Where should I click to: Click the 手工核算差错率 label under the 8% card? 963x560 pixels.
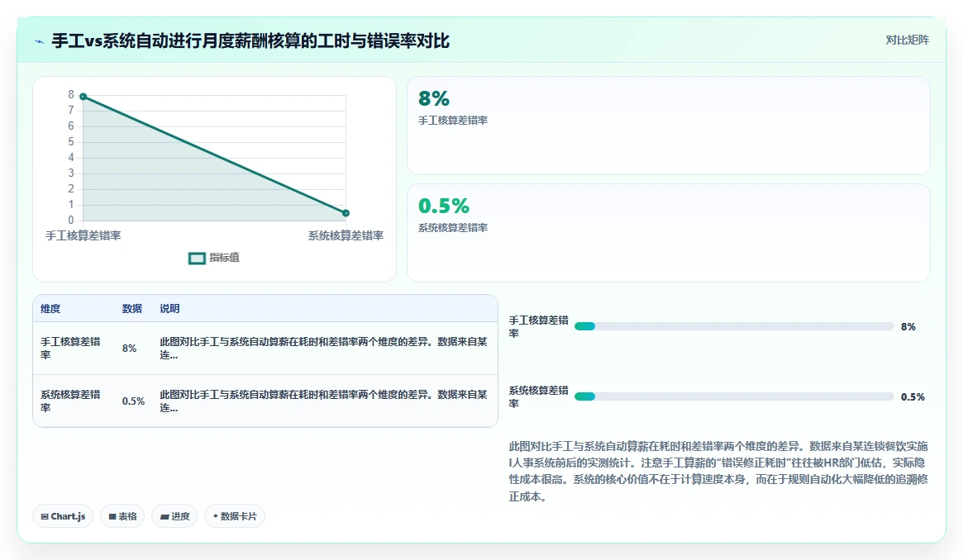point(453,121)
